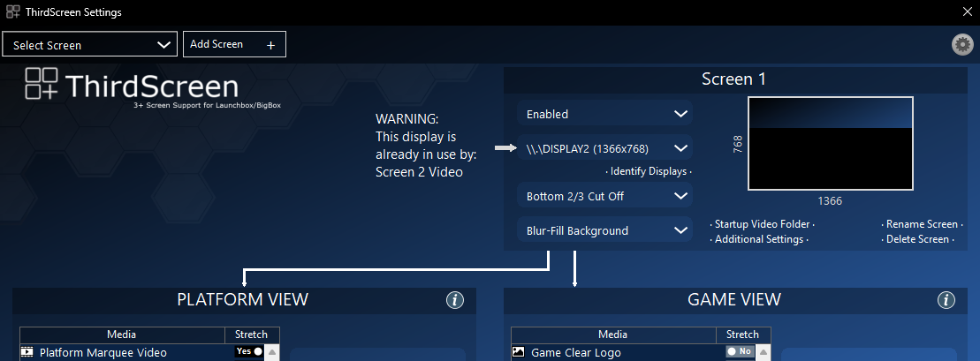This screenshot has height=361, width=980.
Task: Click the Platform View Media column header
Action: click(122, 335)
